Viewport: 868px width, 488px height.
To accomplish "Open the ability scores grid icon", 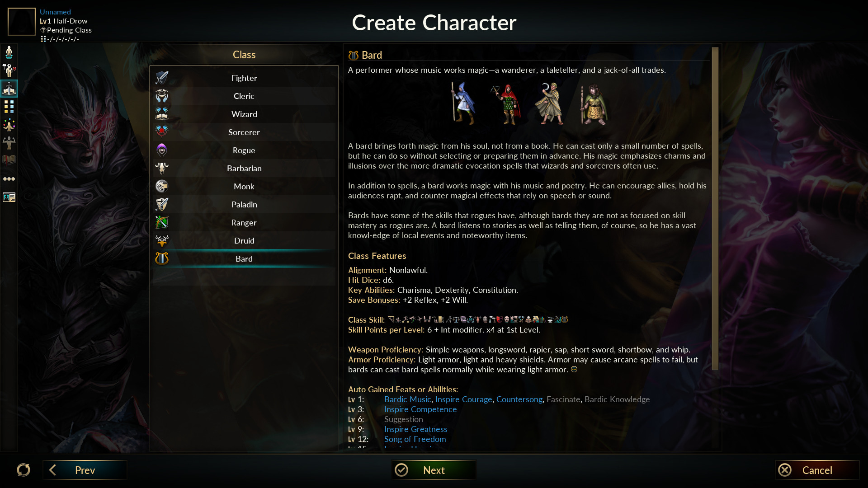I will click(9, 107).
